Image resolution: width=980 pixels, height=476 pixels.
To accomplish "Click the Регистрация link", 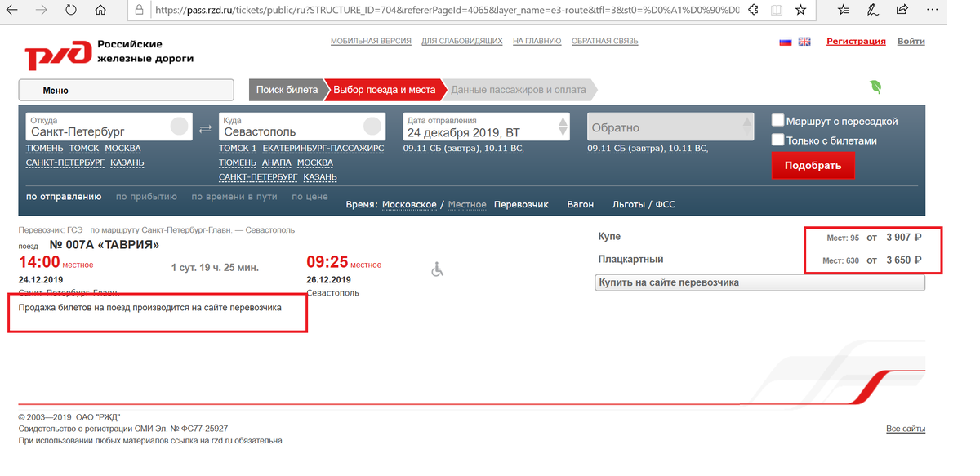I will 856,42.
